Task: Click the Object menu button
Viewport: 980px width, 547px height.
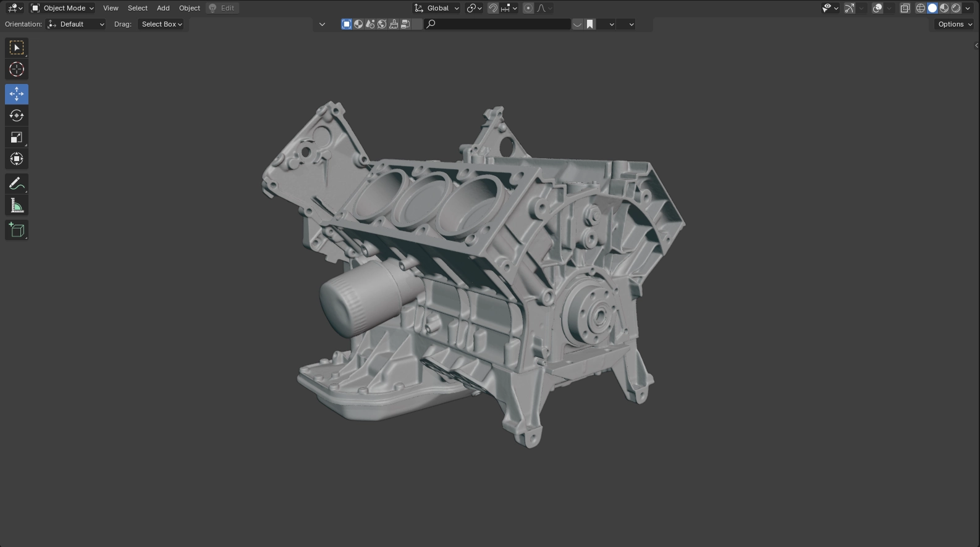Action: (x=189, y=8)
